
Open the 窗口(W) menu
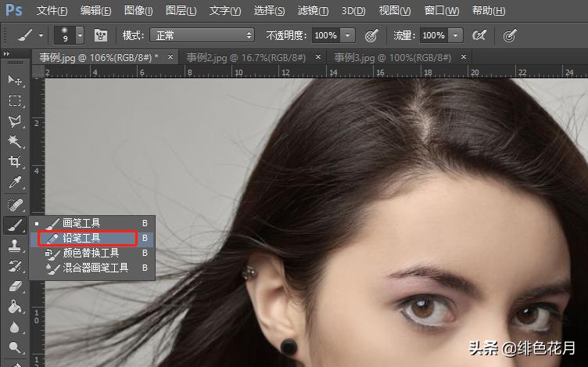441,10
